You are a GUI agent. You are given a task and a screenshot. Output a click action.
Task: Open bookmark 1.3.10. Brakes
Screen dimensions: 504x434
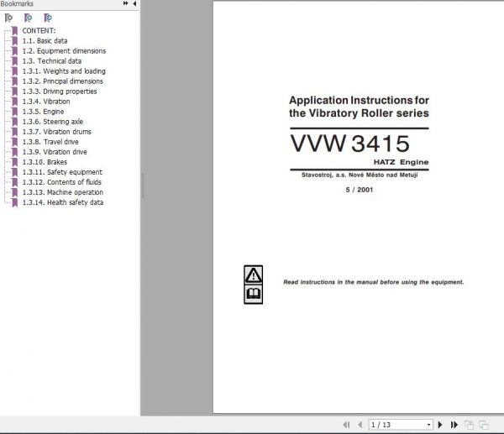45,162
